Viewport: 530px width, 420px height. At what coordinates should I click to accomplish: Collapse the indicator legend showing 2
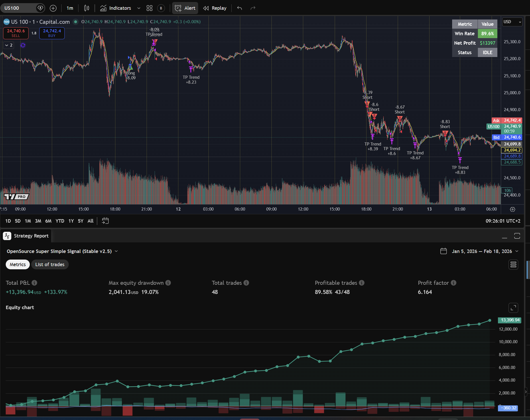[9, 45]
